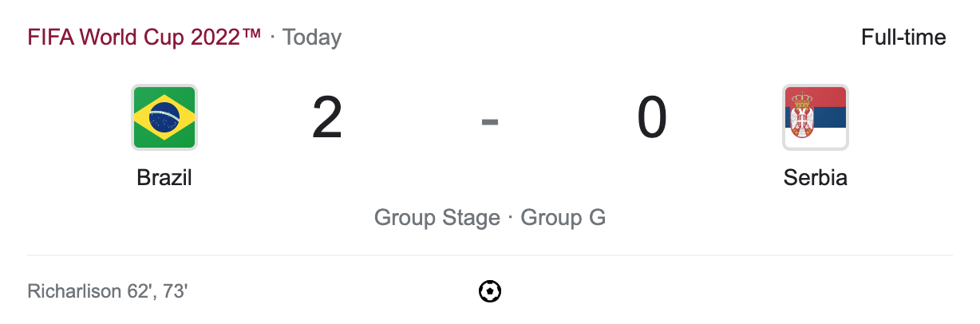Image resolution: width=980 pixels, height=324 pixels.
Task: Click the soccer ball goal icon
Action: 490,291
